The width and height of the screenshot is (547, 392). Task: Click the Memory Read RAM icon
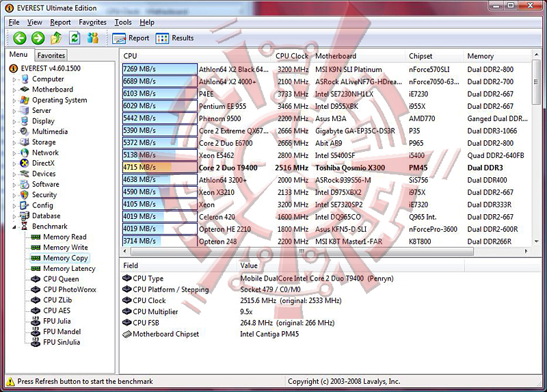pos(36,237)
